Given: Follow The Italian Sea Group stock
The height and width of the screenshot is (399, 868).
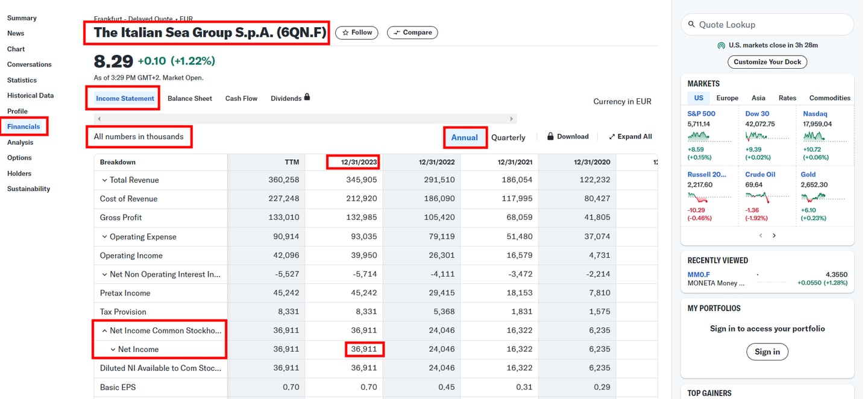Looking at the screenshot, I should (x=357, y=33).
